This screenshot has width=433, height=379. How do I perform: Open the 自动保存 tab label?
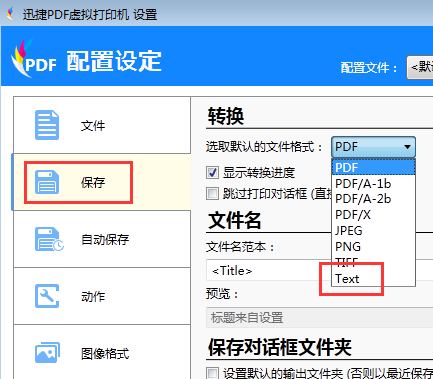[105, 239]
